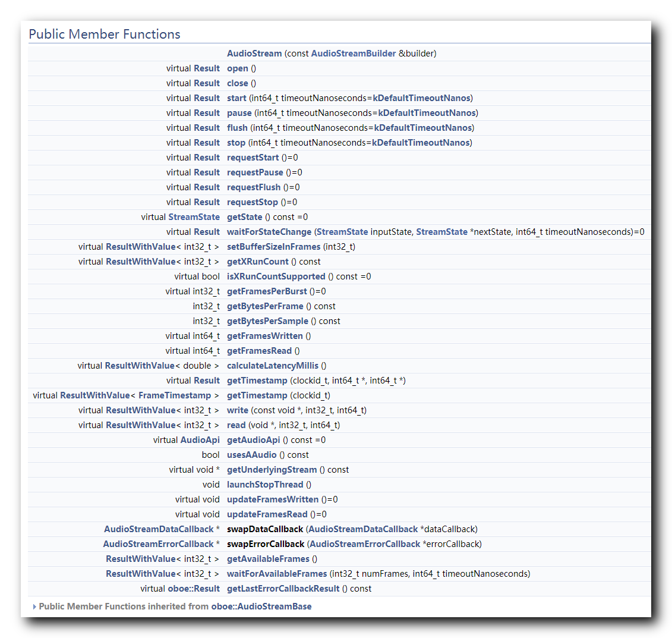
Task: Open the write function link
Action: click(238, 410)
